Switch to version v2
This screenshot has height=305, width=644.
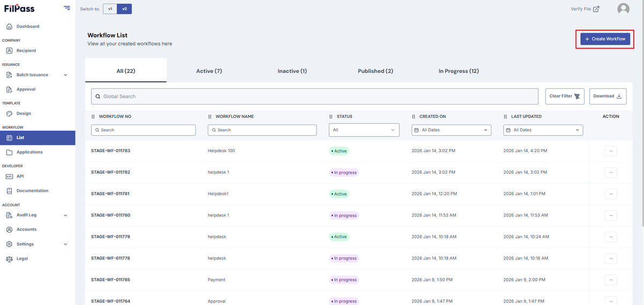click(x=125, y=9)
